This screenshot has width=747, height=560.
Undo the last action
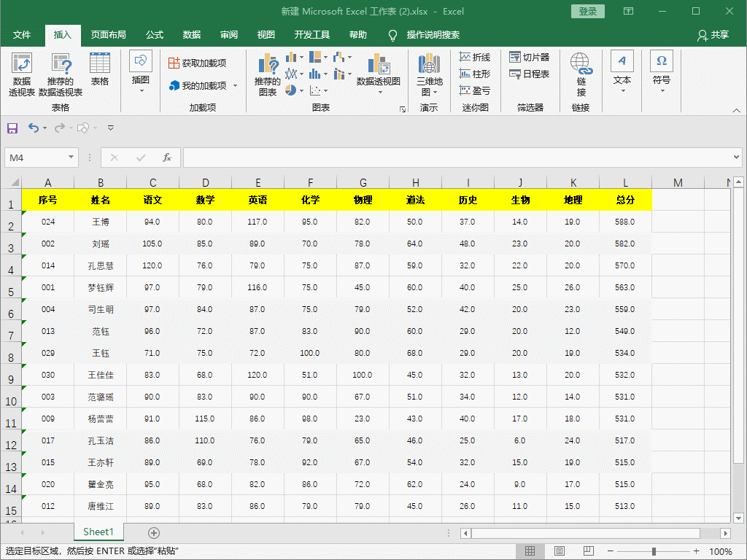[x=33, y=128]
